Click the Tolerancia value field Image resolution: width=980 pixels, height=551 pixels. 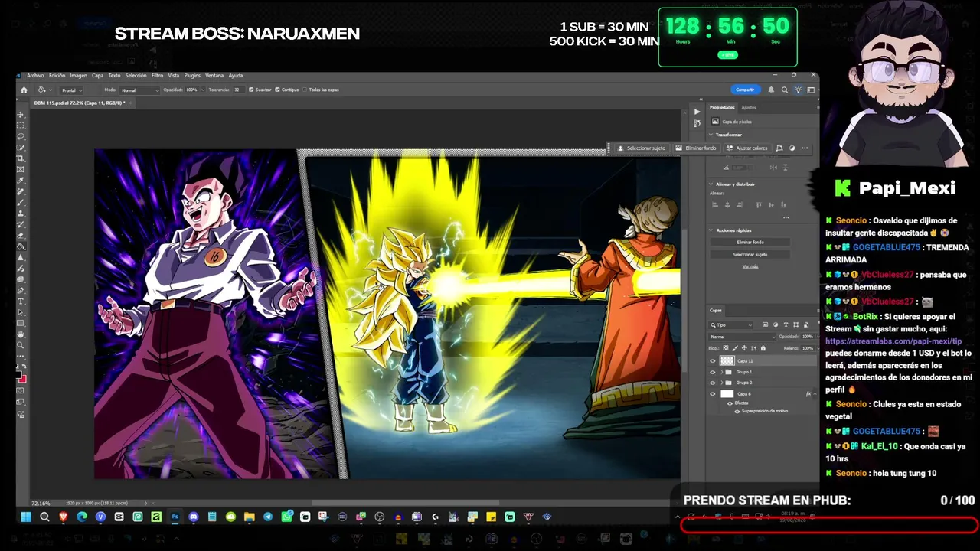tap(239, 90)
